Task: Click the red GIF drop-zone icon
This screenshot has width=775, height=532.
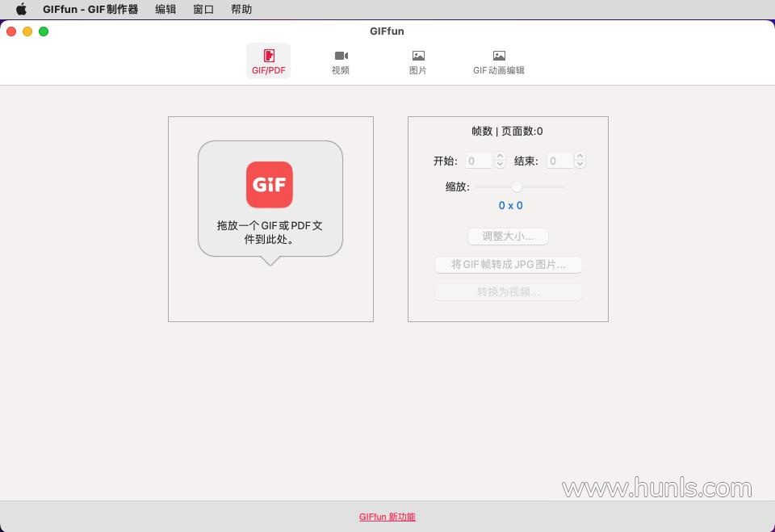Action: (x=270, y=184)
